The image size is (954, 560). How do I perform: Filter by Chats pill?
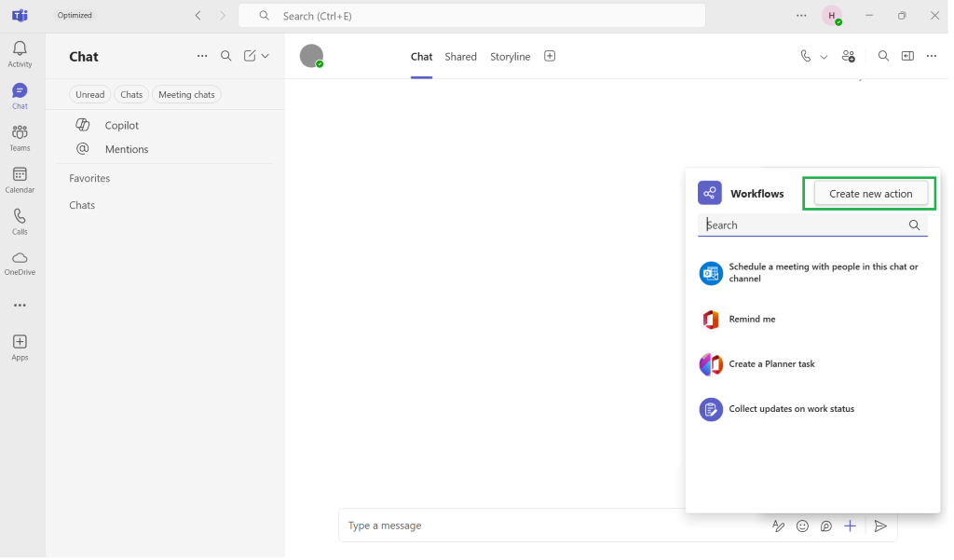pyautogui.click(x=131, y=94)
